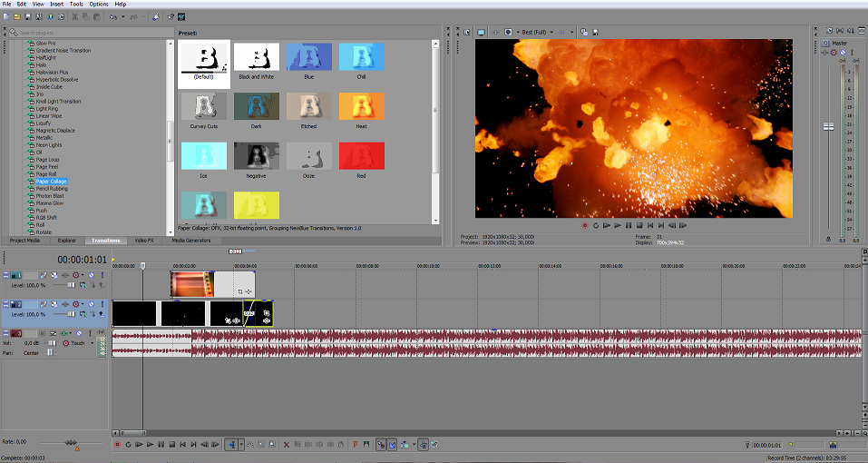Viewport: 868px width, 463px height.
Task: Click the Save project icon in toolbar
Action: [28, 16]
